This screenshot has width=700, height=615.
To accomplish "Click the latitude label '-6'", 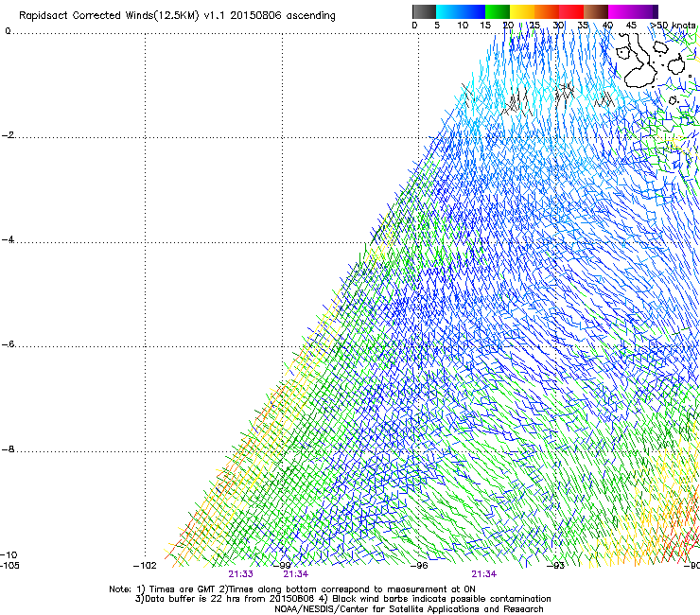I will (8, 344).
